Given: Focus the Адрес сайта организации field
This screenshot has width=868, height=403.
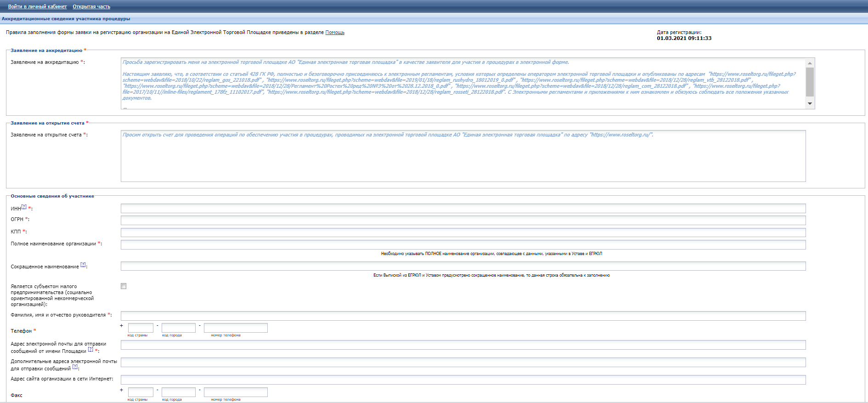Looking at the screenshot, I should (463, 380).
